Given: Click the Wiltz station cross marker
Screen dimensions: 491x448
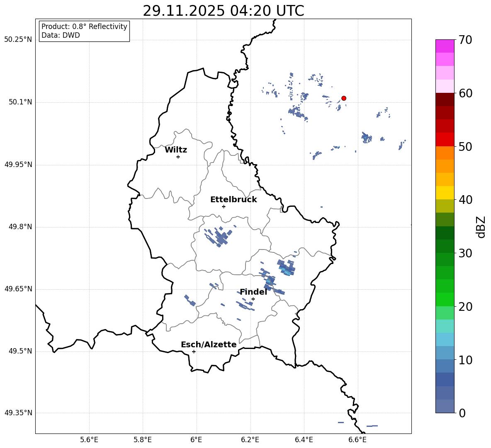Looking at the screenshot, I should [178, 157].
